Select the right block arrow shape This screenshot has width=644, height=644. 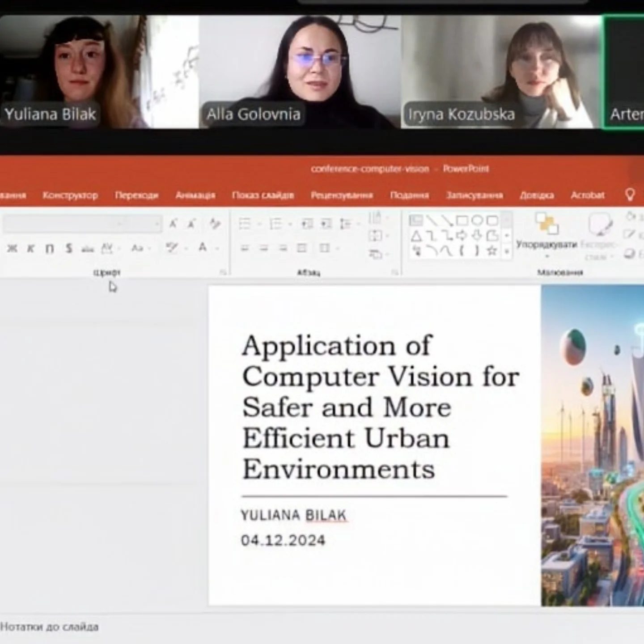(462, 236)
